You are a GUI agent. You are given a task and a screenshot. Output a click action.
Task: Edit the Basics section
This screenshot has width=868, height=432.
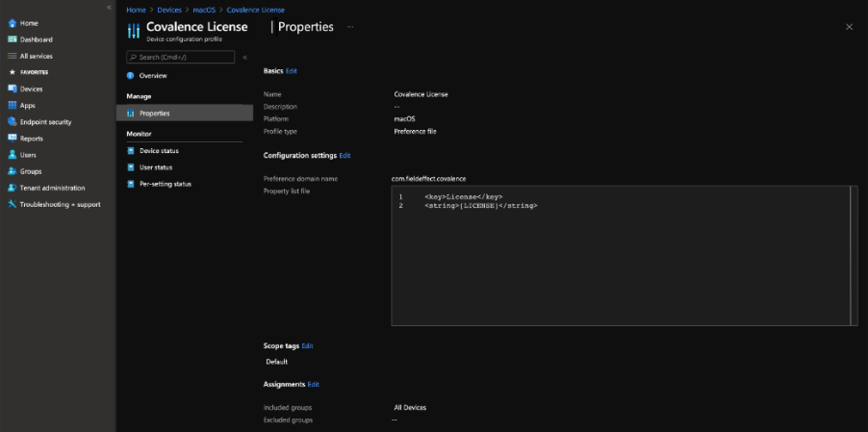[x=292, y=71]
